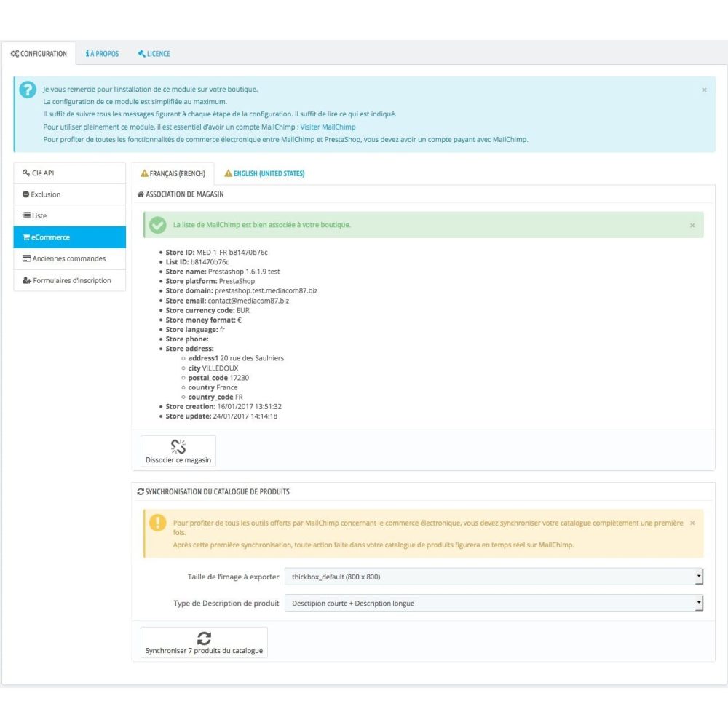Select eCommerce cart sidebar item

point(69,237)
